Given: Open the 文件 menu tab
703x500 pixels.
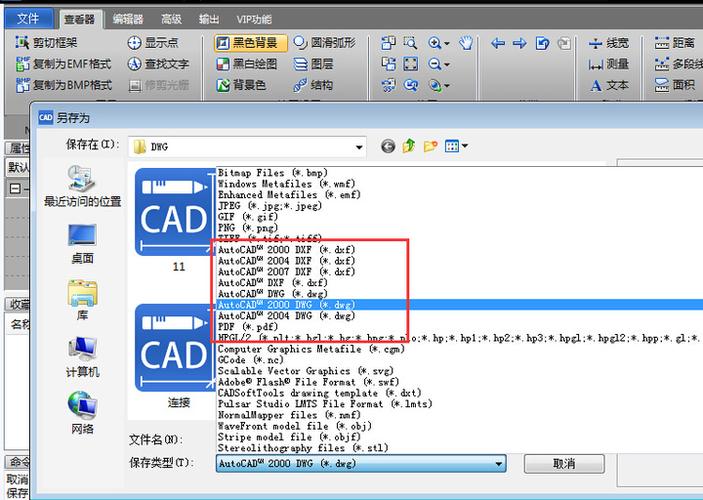Looking at the screenshot, I should pos(28,19).
